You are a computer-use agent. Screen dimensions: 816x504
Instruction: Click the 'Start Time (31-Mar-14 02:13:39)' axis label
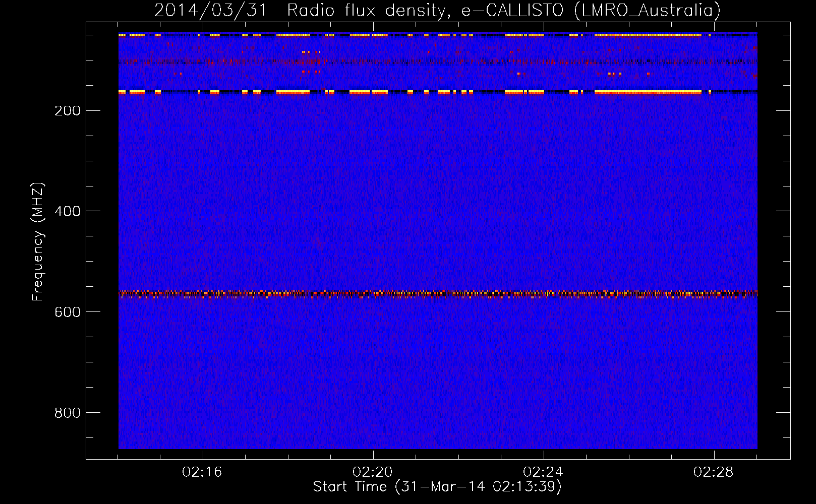click(x=437, y=487)
